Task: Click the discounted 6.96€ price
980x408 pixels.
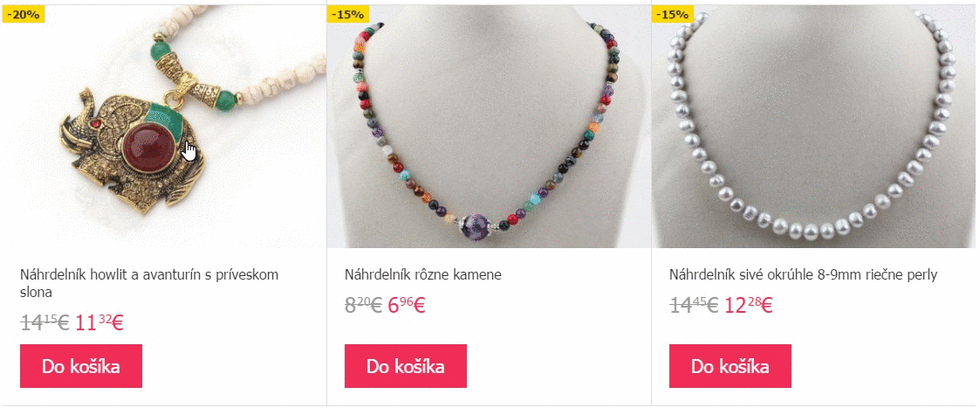Action: 407,306
